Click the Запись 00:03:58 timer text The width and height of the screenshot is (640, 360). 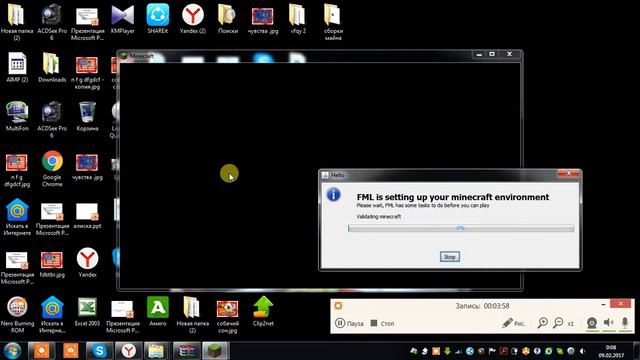482,306
